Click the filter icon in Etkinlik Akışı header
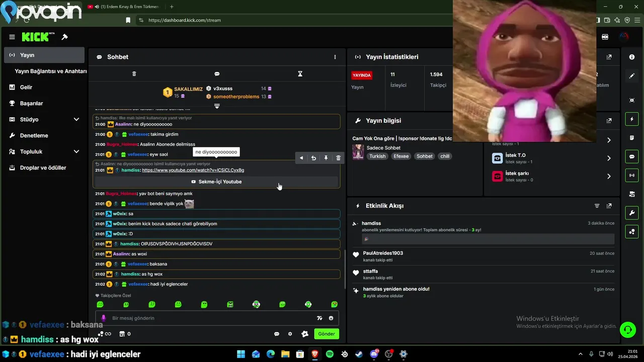The image size is (644, 362). coord(597,206)
